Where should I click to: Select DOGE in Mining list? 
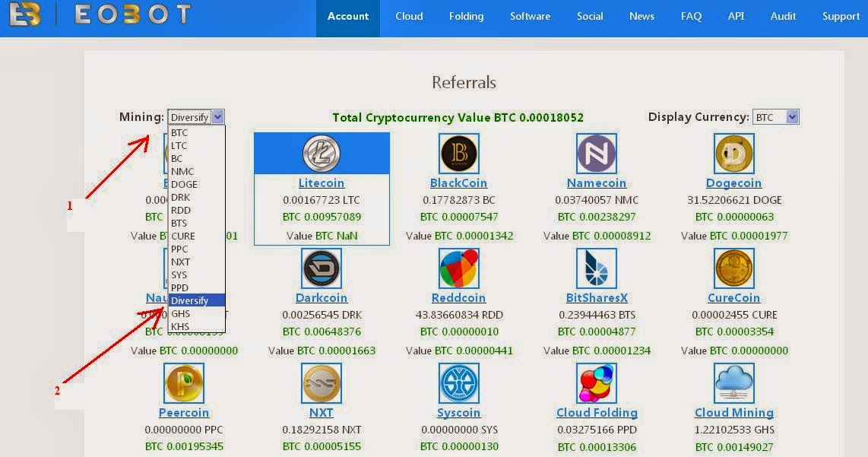[197, 185]
